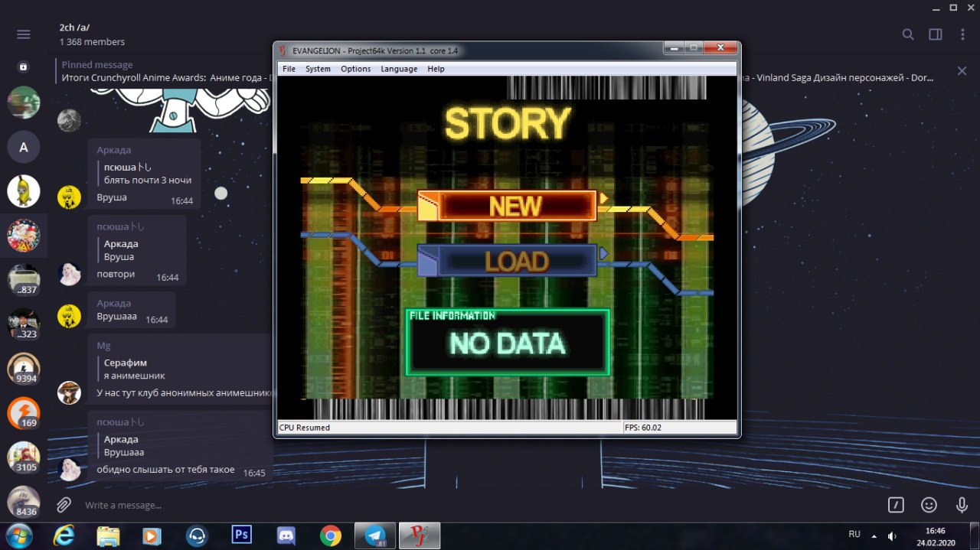Select LOAD in the Evangelion story menu
This screenshot has height=550, width=980.
(507, 261)
